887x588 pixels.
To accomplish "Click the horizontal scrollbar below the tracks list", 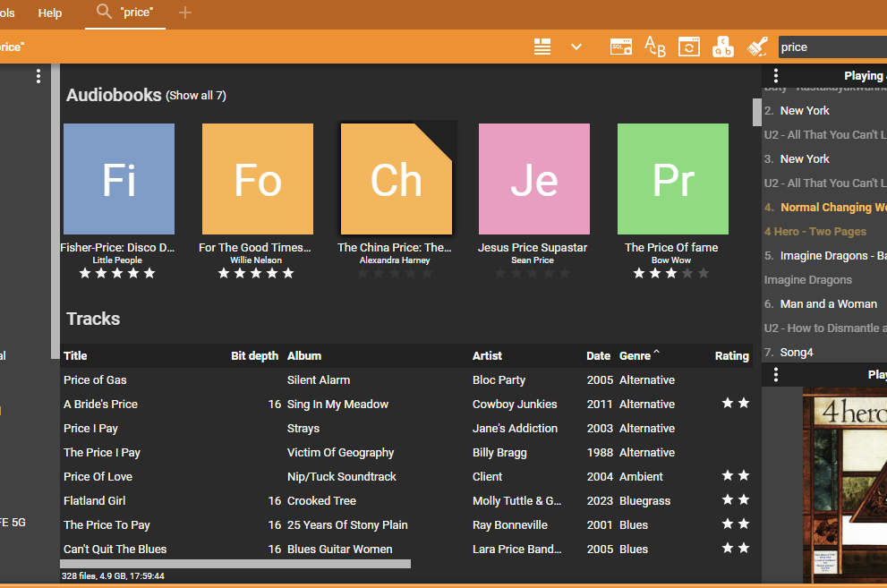I will coord(235,564).
